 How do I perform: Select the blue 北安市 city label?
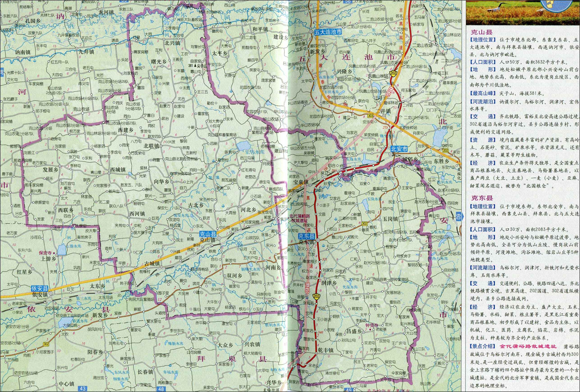coord(399,149)
